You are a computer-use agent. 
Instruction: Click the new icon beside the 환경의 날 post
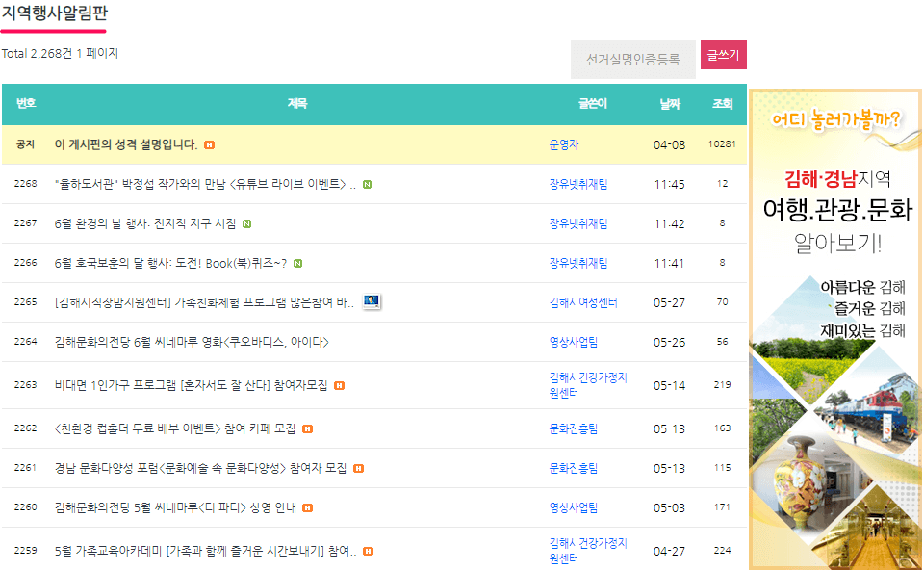(x=247, y=222)
